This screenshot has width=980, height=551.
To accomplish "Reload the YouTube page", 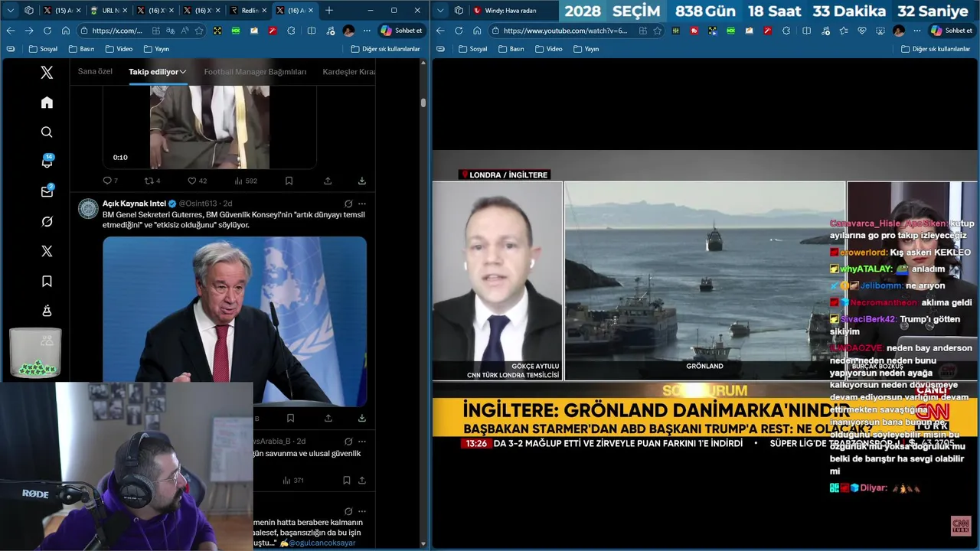I will (x=459, y=31).
